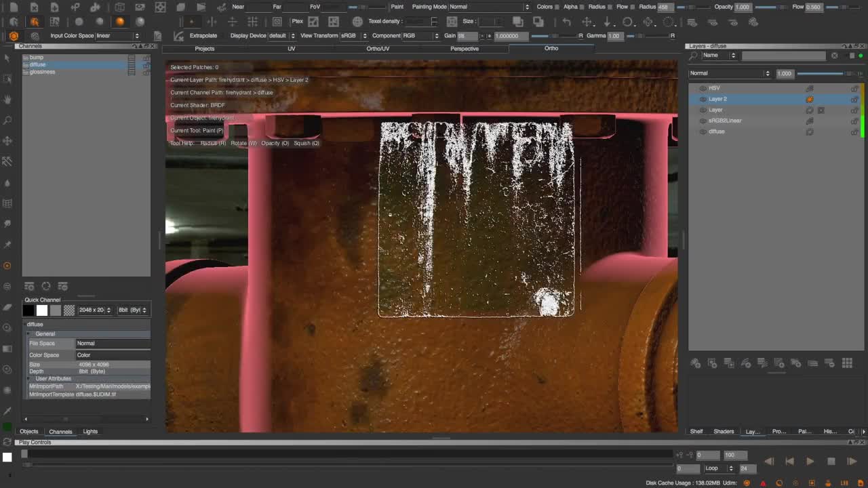Screen dimensions: 868x488
Task: Switch to the Perspective view tab
Action: pyautogui.click(x=465, y=49)
